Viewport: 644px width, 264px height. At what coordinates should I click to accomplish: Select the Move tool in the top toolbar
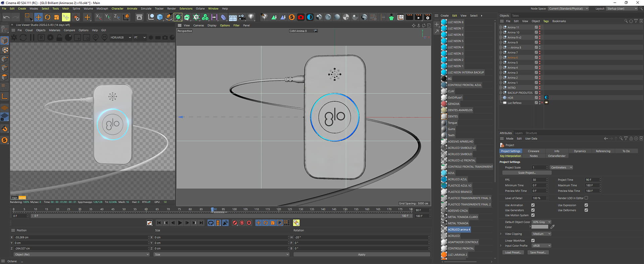click(39, 17)
